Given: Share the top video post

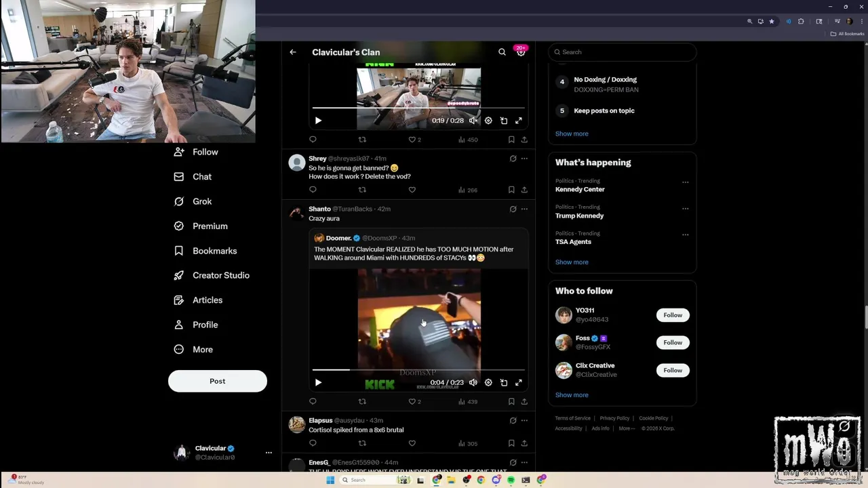Looking at the screenshot, I should click(x=524, y=140).
